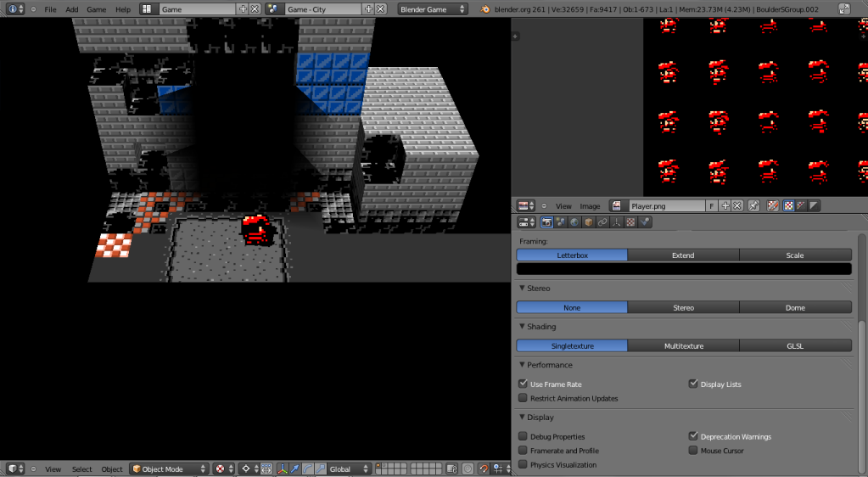Enable Mouse Cursor display
The image size is (868, 477).
[693, 451]
